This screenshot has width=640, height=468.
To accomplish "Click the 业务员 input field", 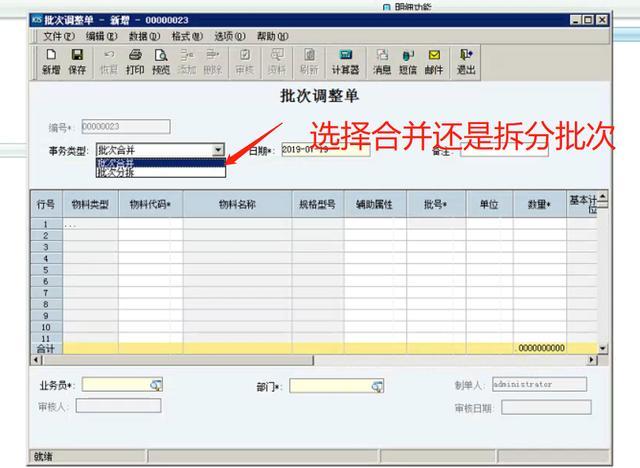I will pos(122,385).
